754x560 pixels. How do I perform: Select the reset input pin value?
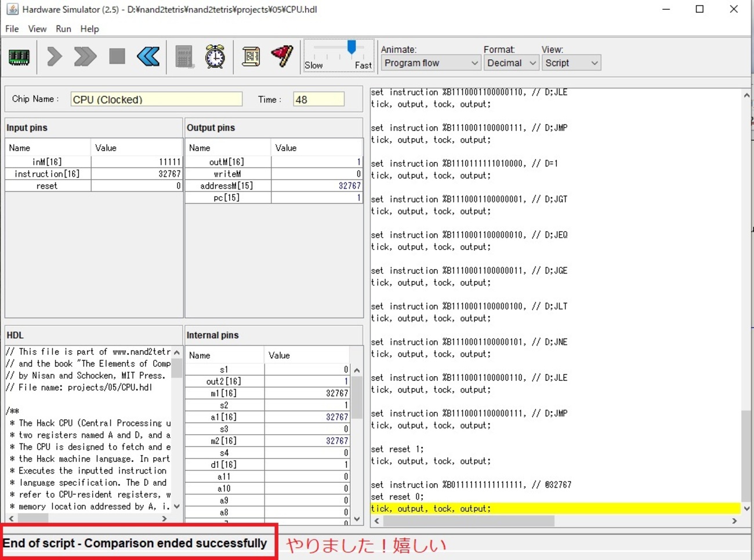point(136,186)
